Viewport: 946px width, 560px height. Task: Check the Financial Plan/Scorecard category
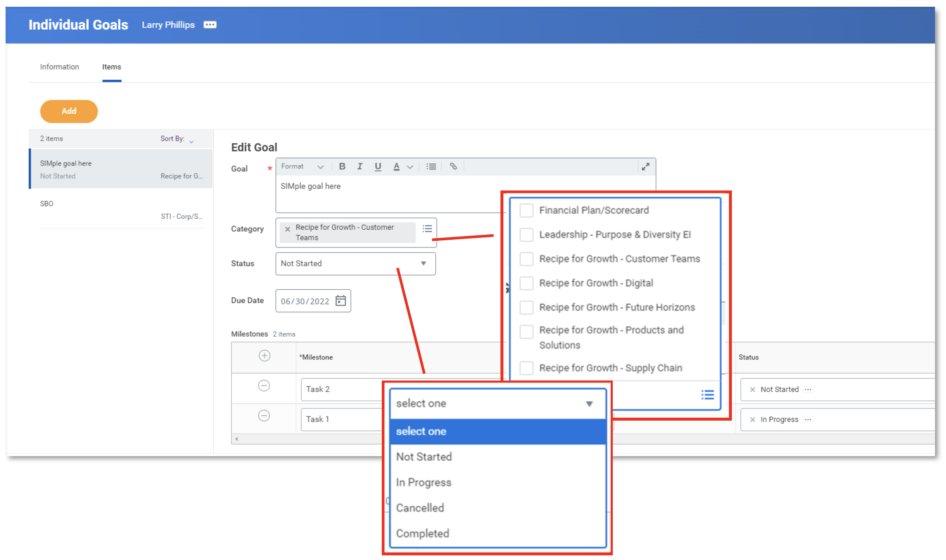(x=526, y=210)
